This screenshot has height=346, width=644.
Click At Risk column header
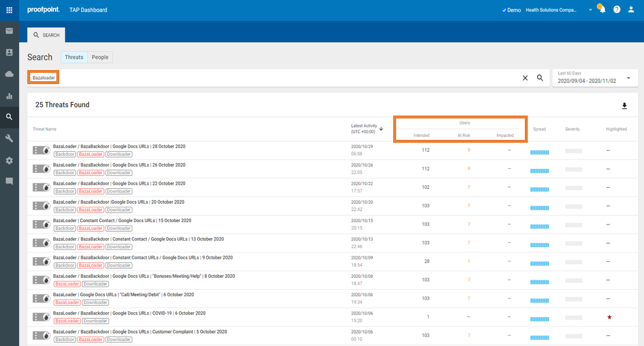tap(464, 136)
